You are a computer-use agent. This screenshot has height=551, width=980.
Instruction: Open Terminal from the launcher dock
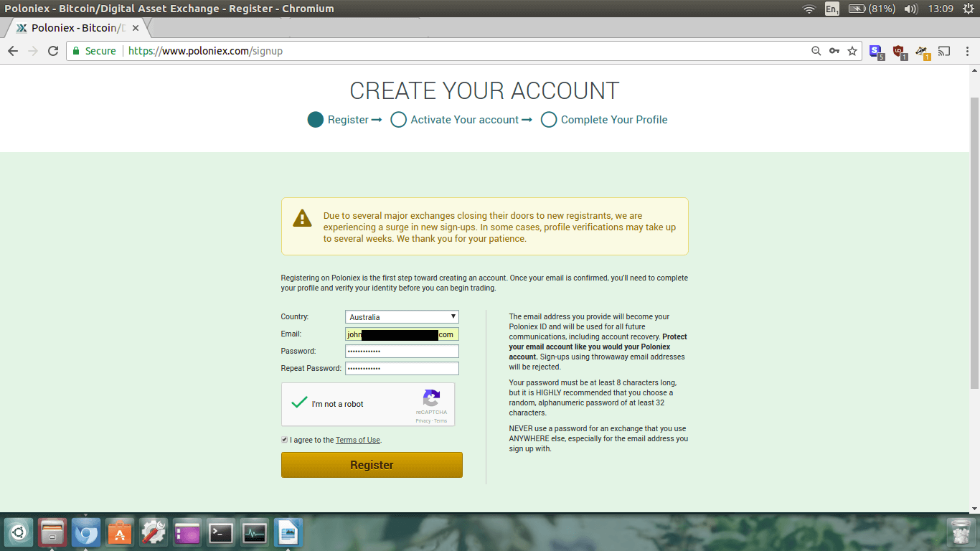click(220, 533)
